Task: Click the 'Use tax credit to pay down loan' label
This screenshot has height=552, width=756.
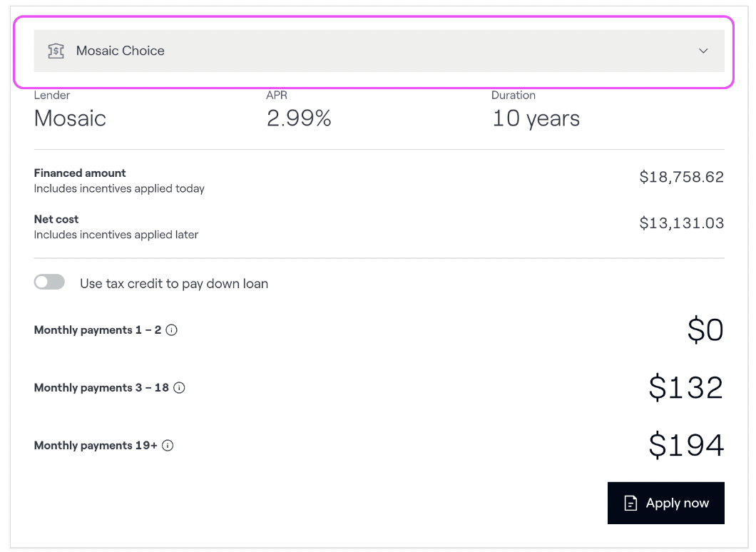Action: pyautogui.click(x=174, y=283)
